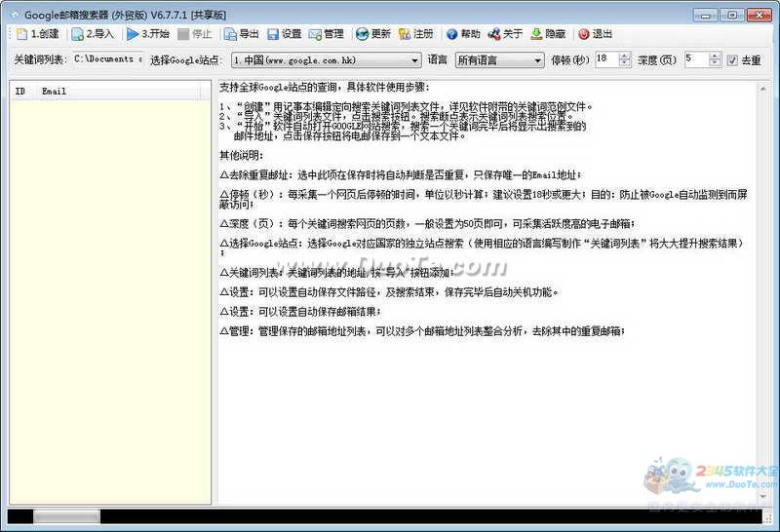Click the 设置 toolbar label

pyautogui.click(x=292, y=34)
